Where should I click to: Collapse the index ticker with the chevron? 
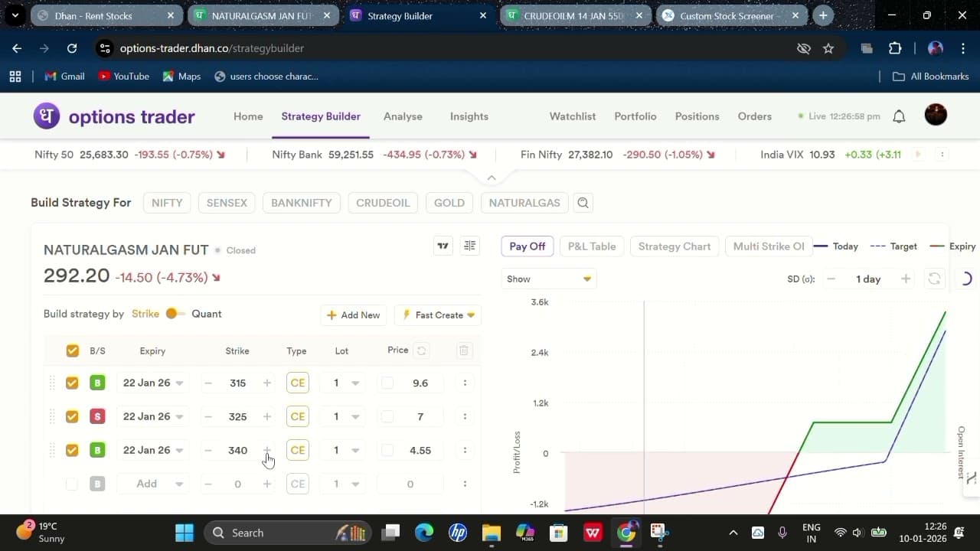[x=492, y=178]
